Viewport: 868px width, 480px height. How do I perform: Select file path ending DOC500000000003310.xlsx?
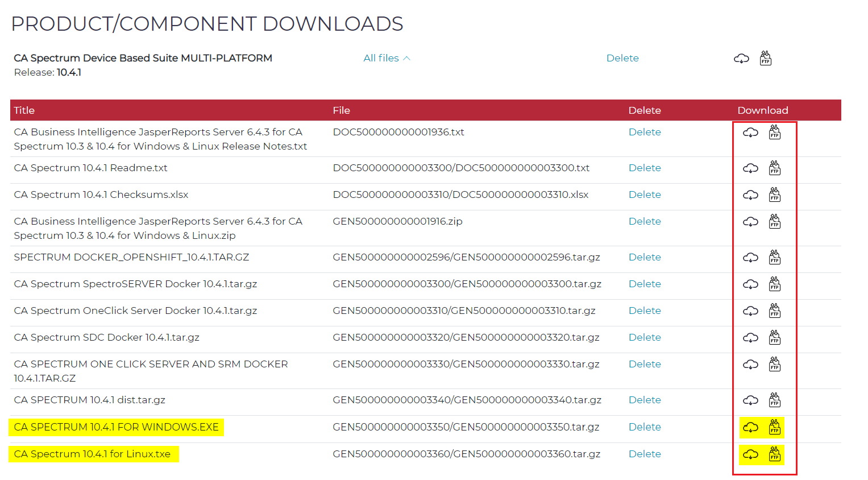(x=461, y=195)
